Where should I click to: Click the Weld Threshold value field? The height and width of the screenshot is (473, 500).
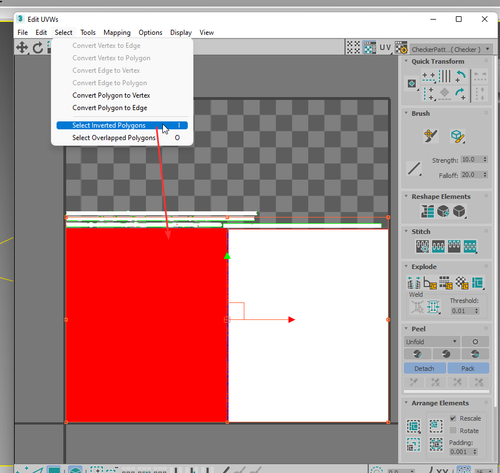[x=462, y=311]
